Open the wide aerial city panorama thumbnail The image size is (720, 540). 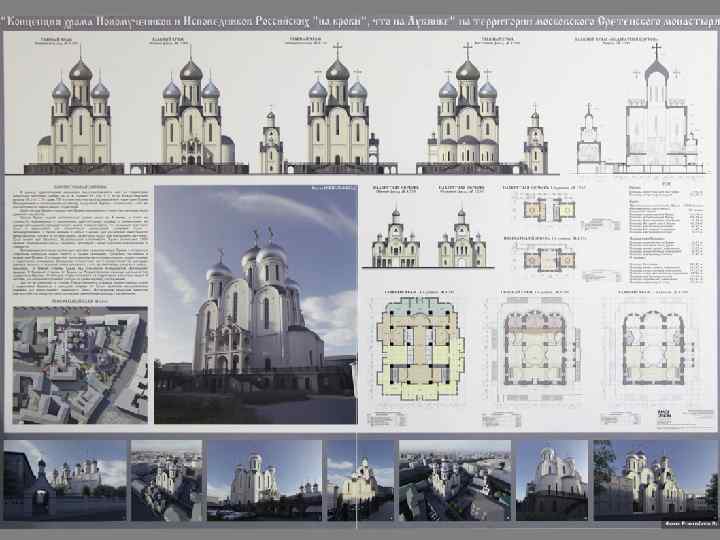click(x=455, y=480)
